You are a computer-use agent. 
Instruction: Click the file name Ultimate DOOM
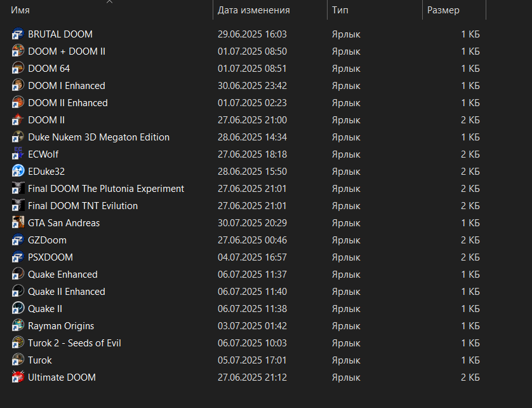[x=62, y=377]
